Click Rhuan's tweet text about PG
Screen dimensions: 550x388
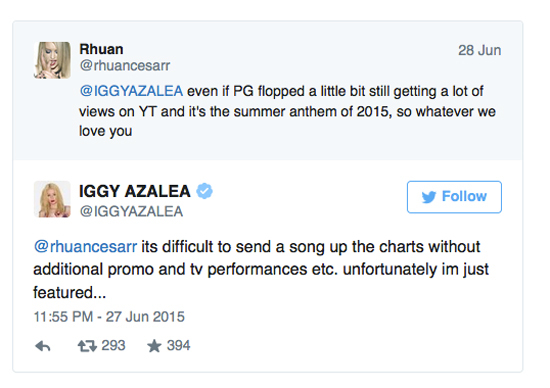287,111
